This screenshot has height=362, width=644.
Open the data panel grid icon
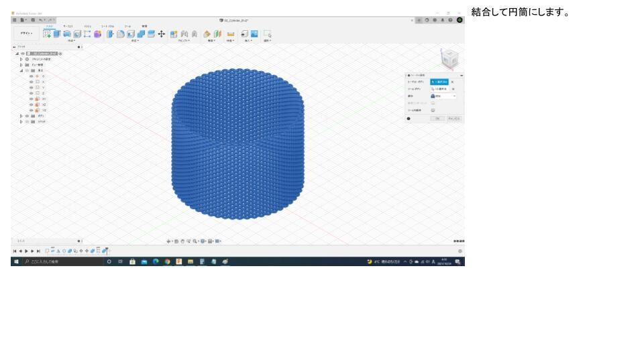[14, 19]
